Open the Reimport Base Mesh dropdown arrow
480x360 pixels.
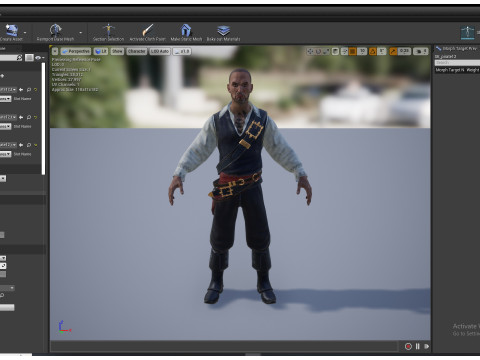click(x=81, y=33)
